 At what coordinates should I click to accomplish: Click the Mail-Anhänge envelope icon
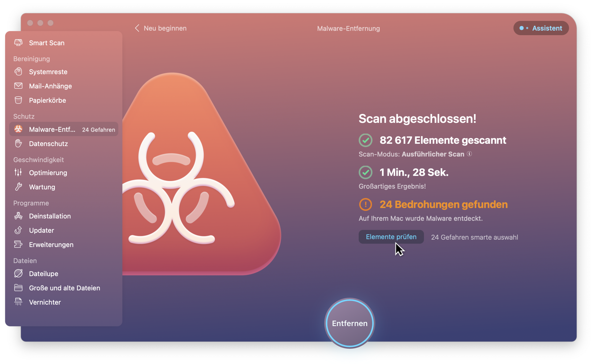(x=18, y=86)
